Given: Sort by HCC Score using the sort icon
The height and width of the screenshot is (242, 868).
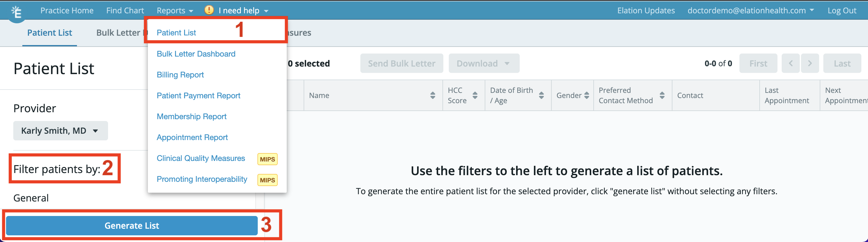Looking at the screenshot, I should pyautogui.click(x=475, y=95).
